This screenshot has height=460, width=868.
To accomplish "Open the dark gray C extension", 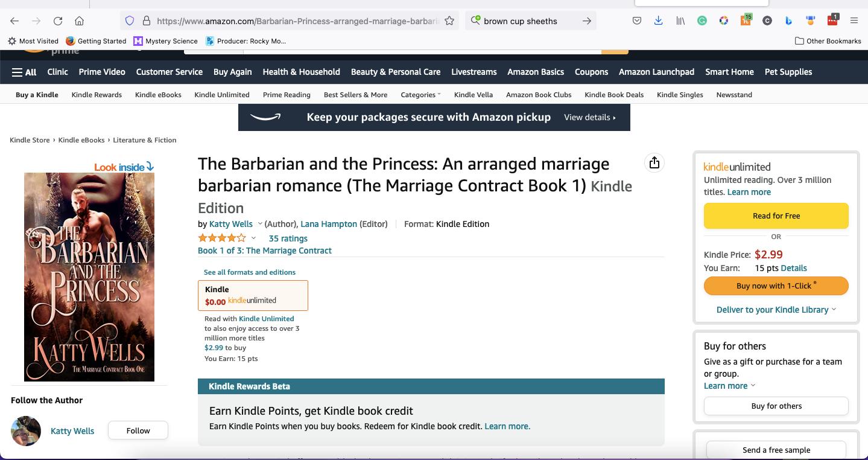I will coord(767,21).
